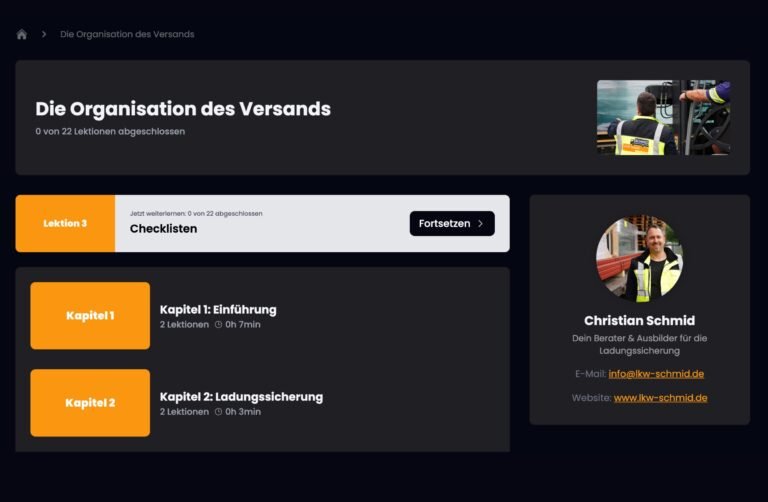This screenshot has width=768, height=502.
Task: Open the orange Kapitel 1 tile
Action: coord(90,316)
